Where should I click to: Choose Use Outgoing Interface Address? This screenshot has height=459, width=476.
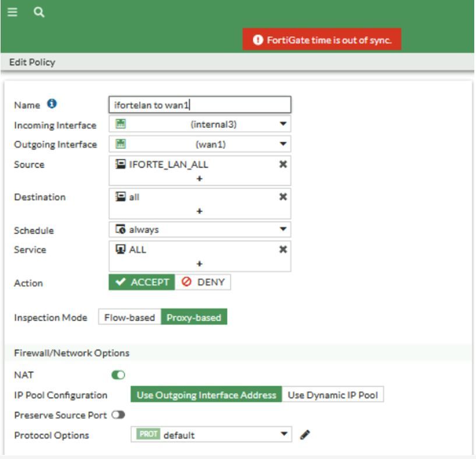pos(206,395)
